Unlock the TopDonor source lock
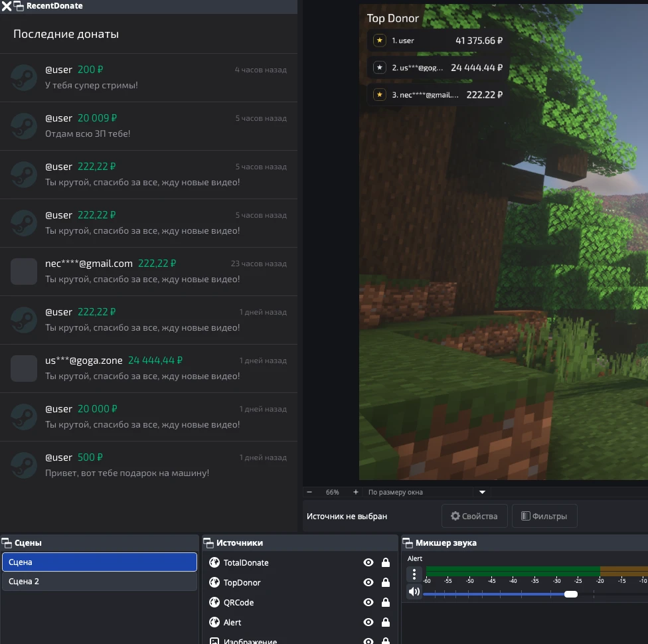Screen dimensions: 648x644 coord(386,582)
